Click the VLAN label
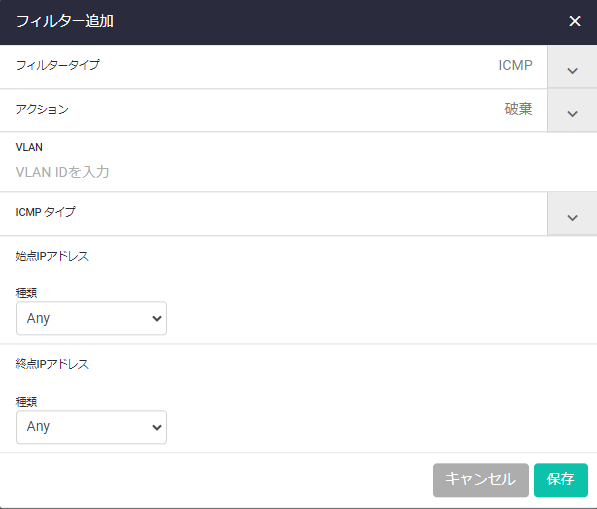597x509 pixels. (x=29, y=147)
